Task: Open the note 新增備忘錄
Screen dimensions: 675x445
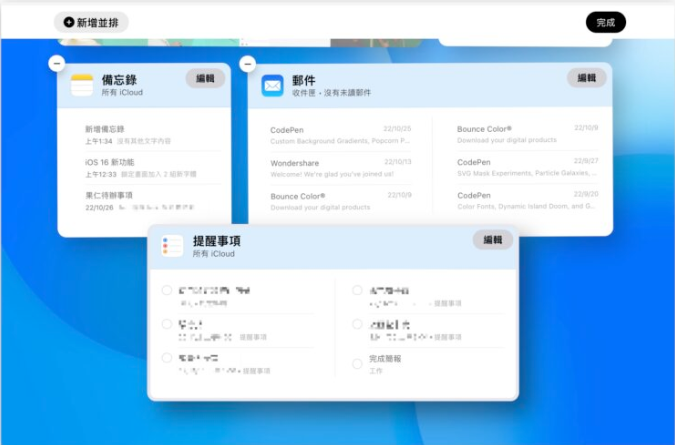Action: pos(153,135)
